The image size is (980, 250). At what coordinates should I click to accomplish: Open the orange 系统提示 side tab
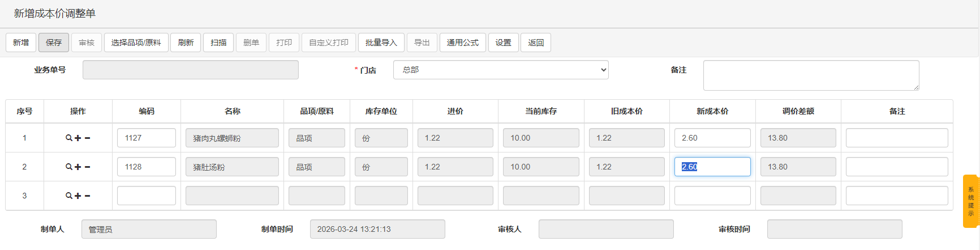coord(970,201)
